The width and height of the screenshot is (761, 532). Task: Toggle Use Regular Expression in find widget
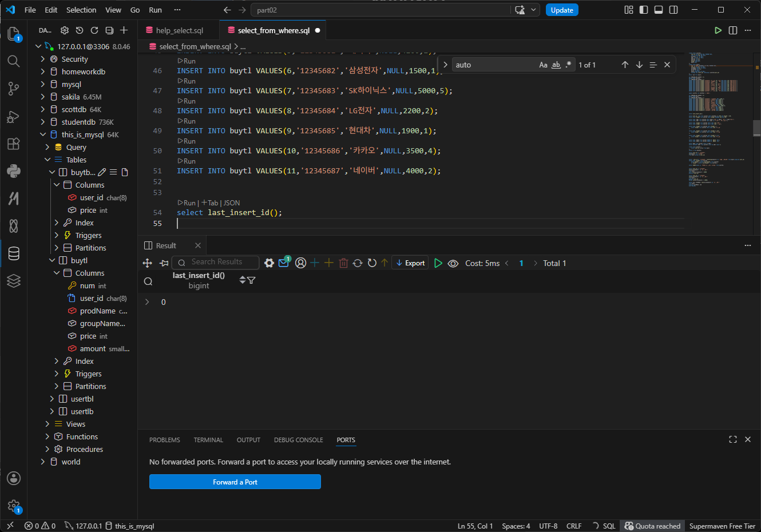[x=568, y=65]
